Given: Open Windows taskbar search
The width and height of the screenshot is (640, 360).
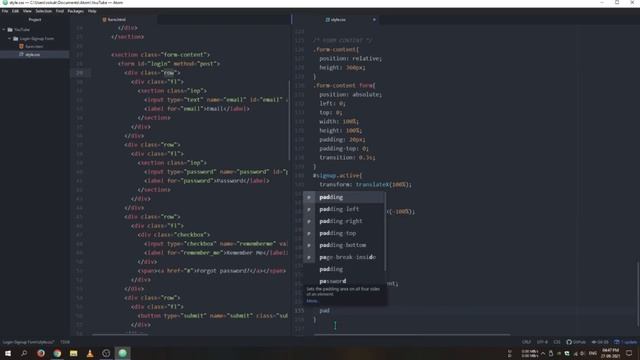Looking at the screenshot, I should click(24, 353).
